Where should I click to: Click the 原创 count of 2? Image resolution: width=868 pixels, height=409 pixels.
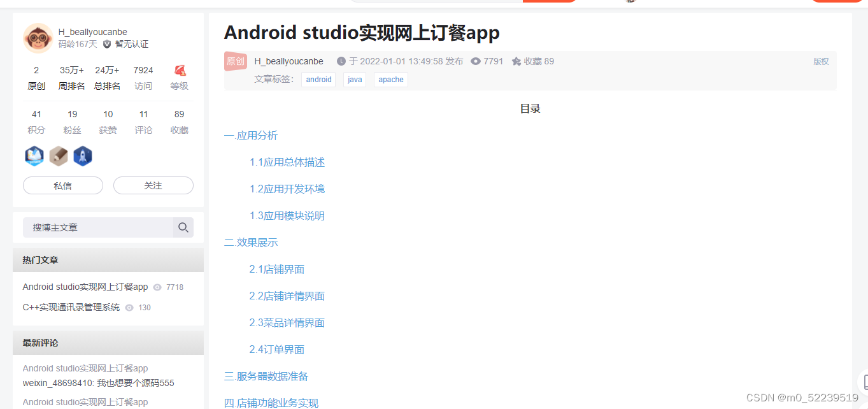pos(36,78)
